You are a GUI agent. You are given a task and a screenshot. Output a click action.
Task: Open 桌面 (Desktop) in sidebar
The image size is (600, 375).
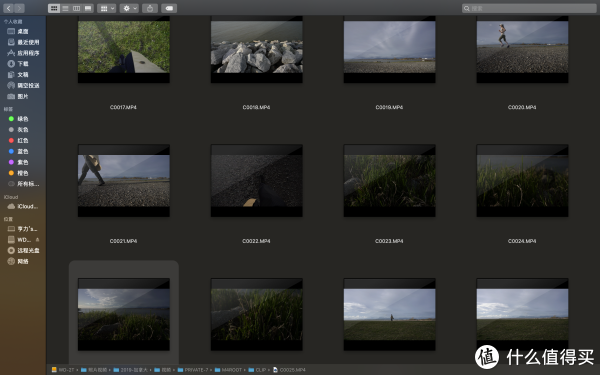23,31
